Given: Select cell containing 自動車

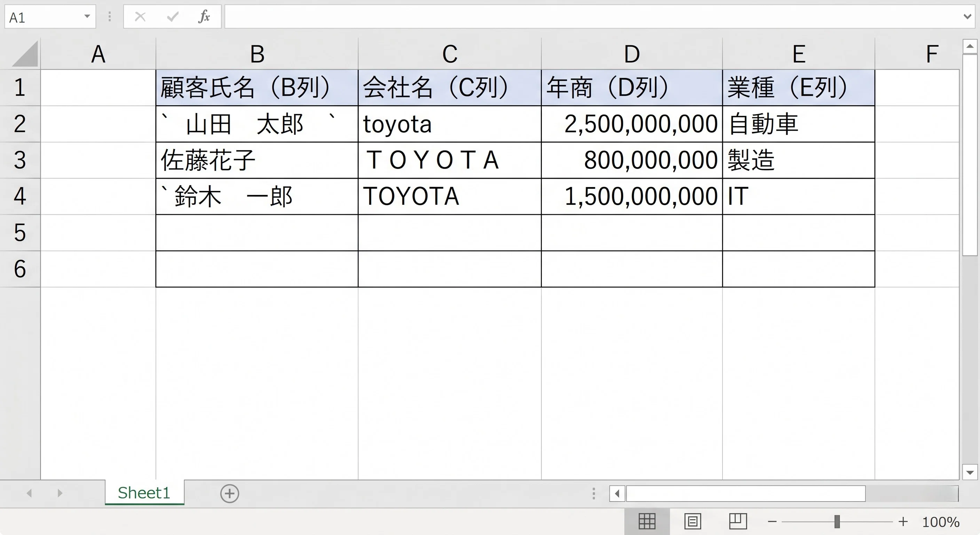Looking at the screenshot, I should (799, 124).
